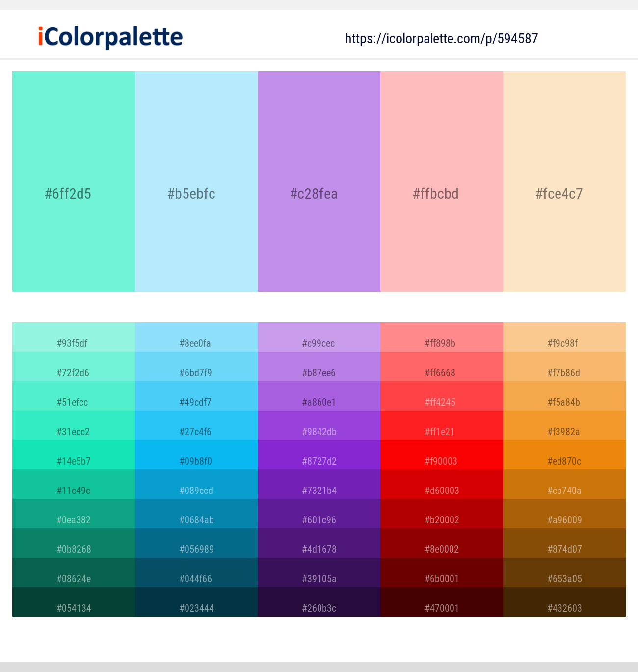Select the dark red shade #470001
This screenshot has height=672, width=638.
pos(441,608)
